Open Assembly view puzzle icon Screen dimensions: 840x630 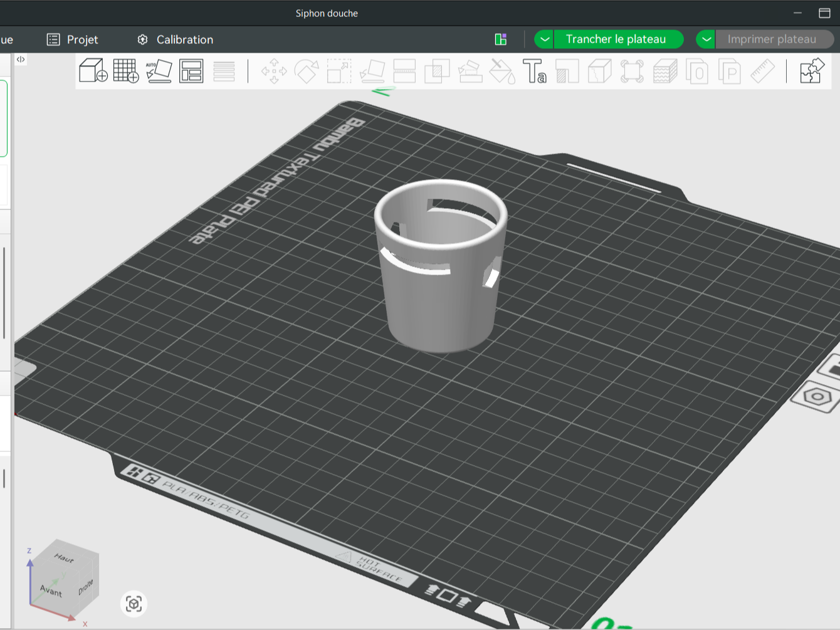pyautogui.click(x=812, y=71)
